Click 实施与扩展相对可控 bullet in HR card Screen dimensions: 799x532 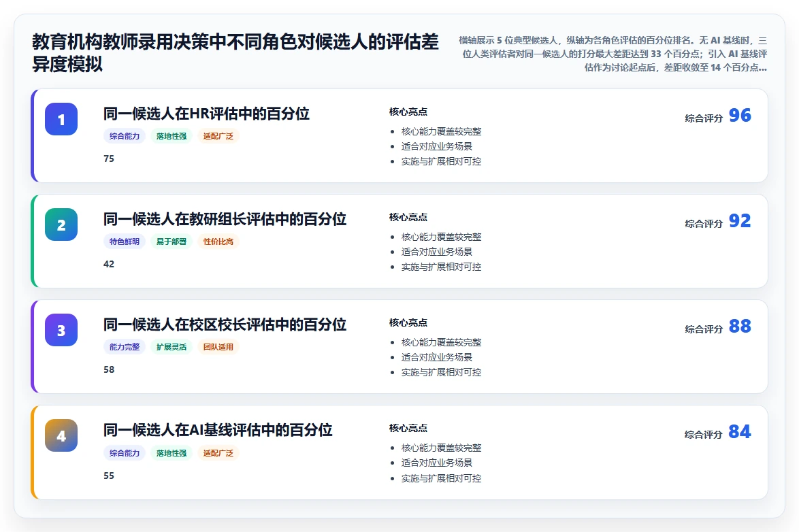[x=441, y=161]
